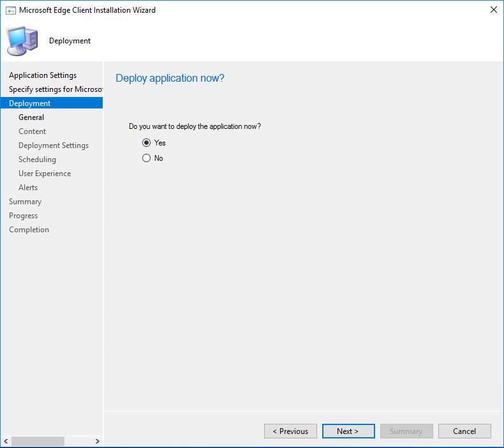Viewport: 504px width, 448px height.
Task: Go to the Summary step in sidebar
Action: [x=25, y=202]
